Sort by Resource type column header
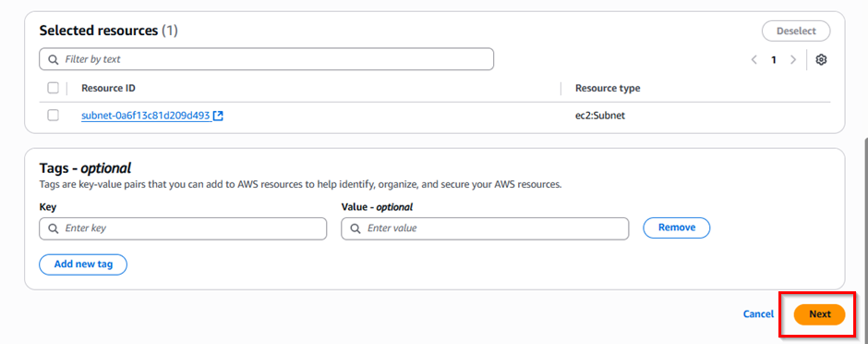 [x=608, y=88]
